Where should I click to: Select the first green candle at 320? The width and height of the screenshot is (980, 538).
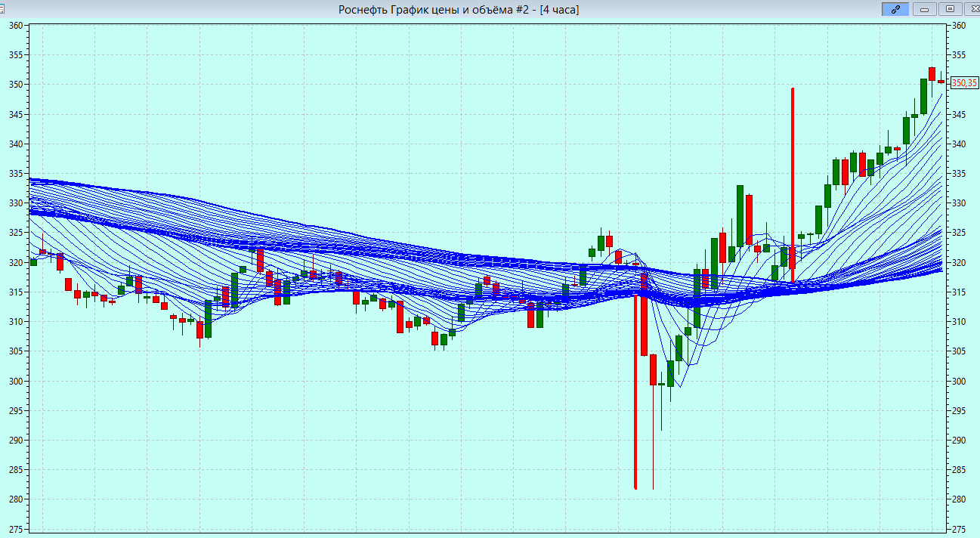33,262
